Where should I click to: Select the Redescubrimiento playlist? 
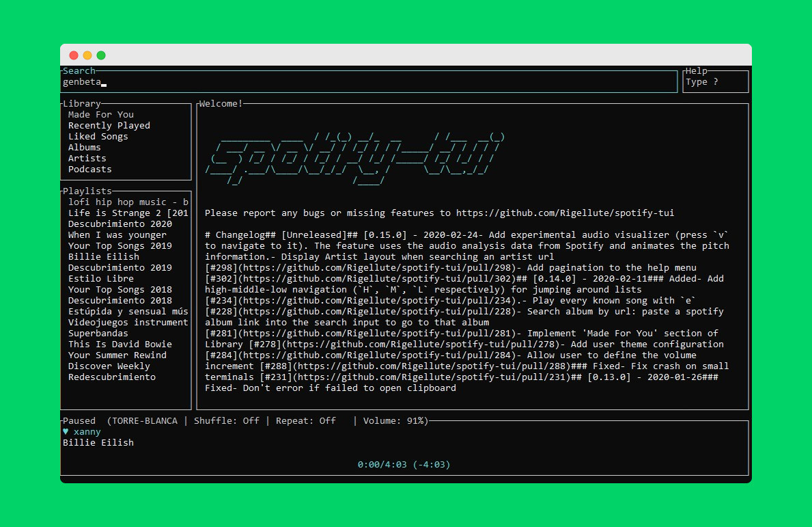pyautogui.click(x=112, y=377)
